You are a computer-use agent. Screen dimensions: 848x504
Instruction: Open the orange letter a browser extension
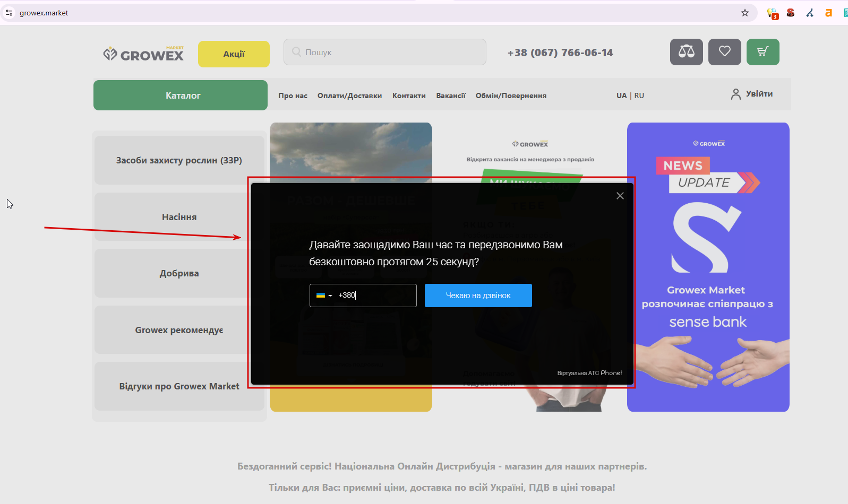pos(828,13)
